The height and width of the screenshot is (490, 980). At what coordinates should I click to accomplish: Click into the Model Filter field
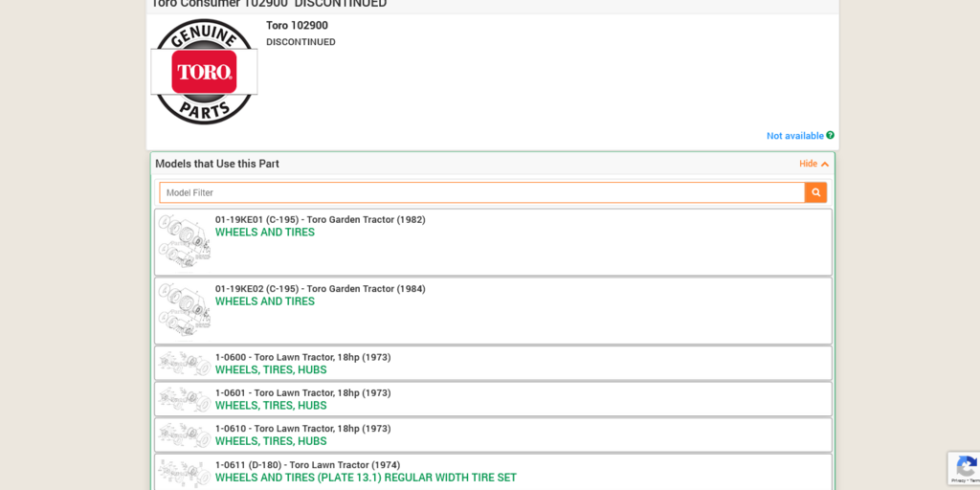click(x=481, y=192)
